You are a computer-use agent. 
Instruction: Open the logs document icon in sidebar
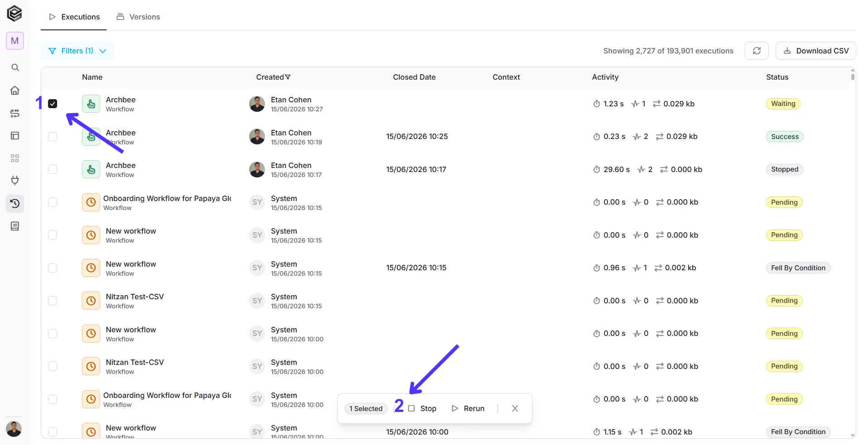point(15,226)
